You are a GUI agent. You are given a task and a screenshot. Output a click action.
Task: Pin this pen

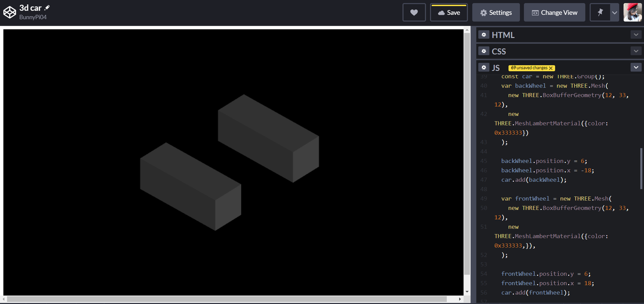click(600, 13)
